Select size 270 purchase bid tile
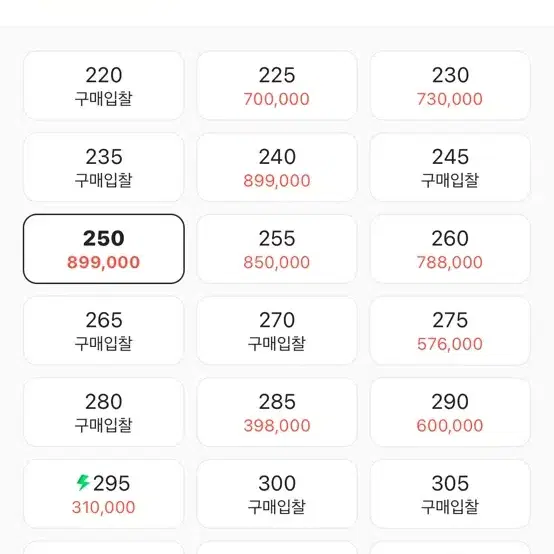This screenshot has height=554, width=554. pos(277,331)
